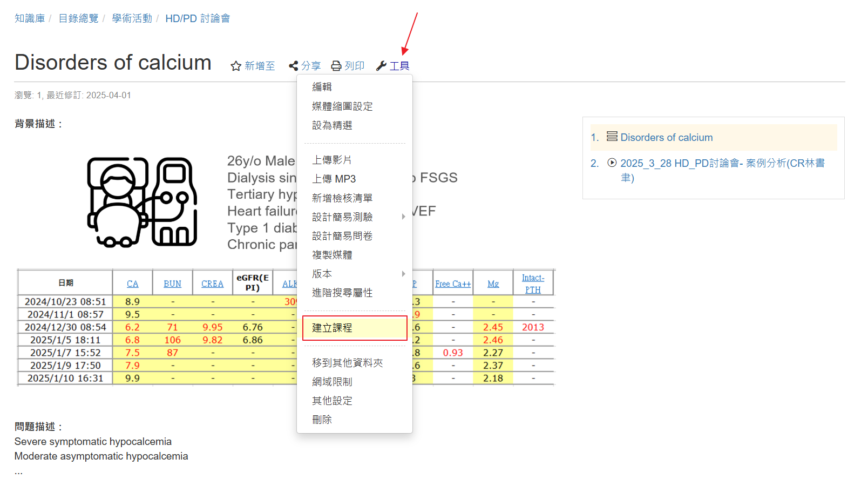The width and height of the screenshot is (868, 479).
Task: Click the date cell 2024/10/23 08:51
Action: pyautogui.click(x=65, y=301)
